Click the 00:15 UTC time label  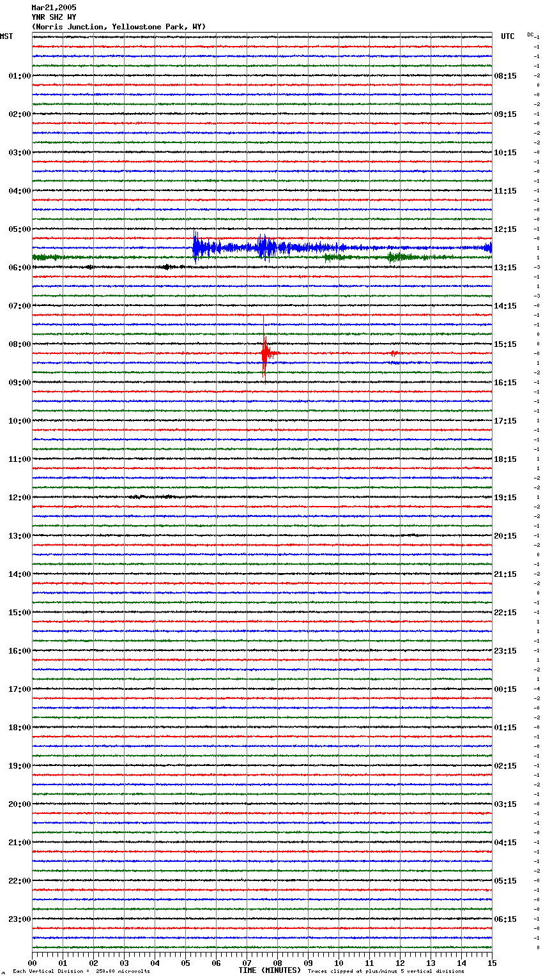click(x=505, y=689)
